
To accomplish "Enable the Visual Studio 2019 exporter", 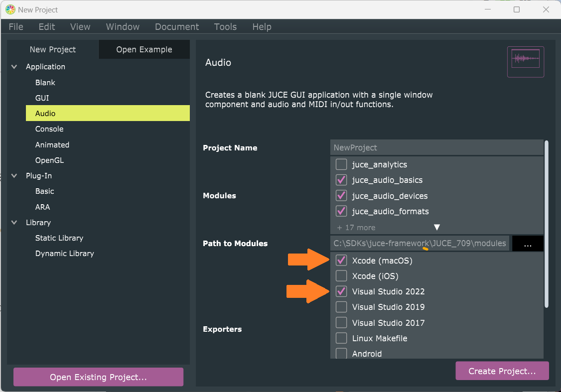I will (341, 307).
